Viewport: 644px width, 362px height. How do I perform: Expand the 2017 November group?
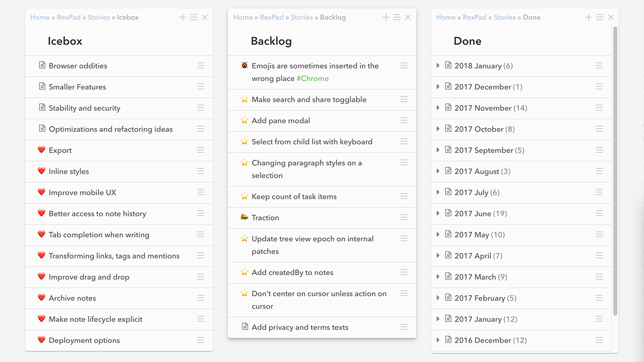pyautogui.click(x=438, y=108)
